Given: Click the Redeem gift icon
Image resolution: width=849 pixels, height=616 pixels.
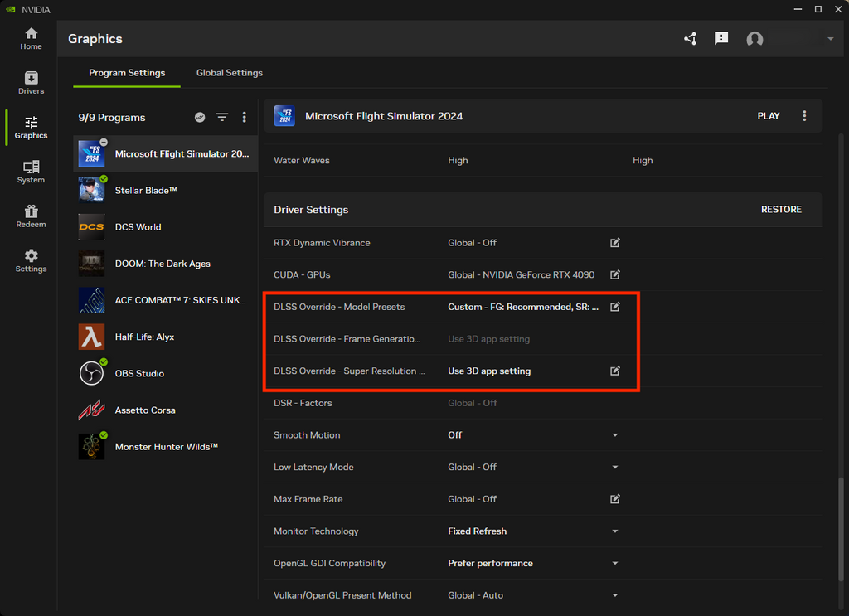Looking at the screenshot, I should (x=31, y=216).
